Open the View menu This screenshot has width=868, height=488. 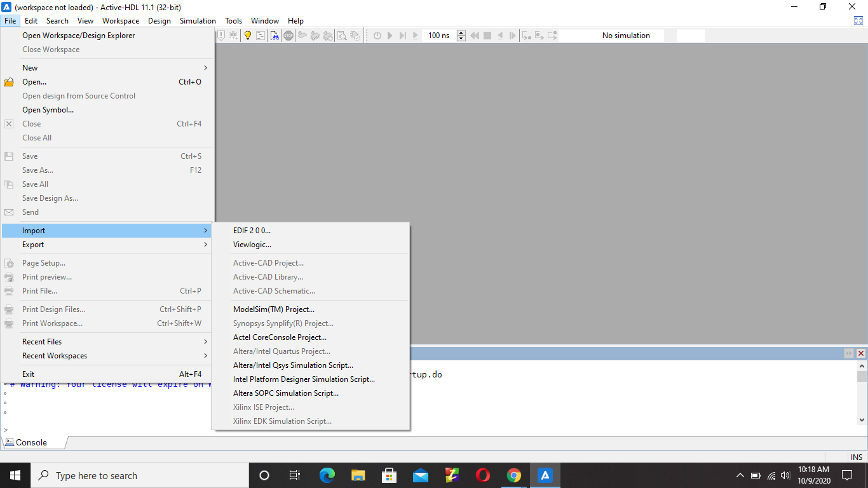click(85, 21)
